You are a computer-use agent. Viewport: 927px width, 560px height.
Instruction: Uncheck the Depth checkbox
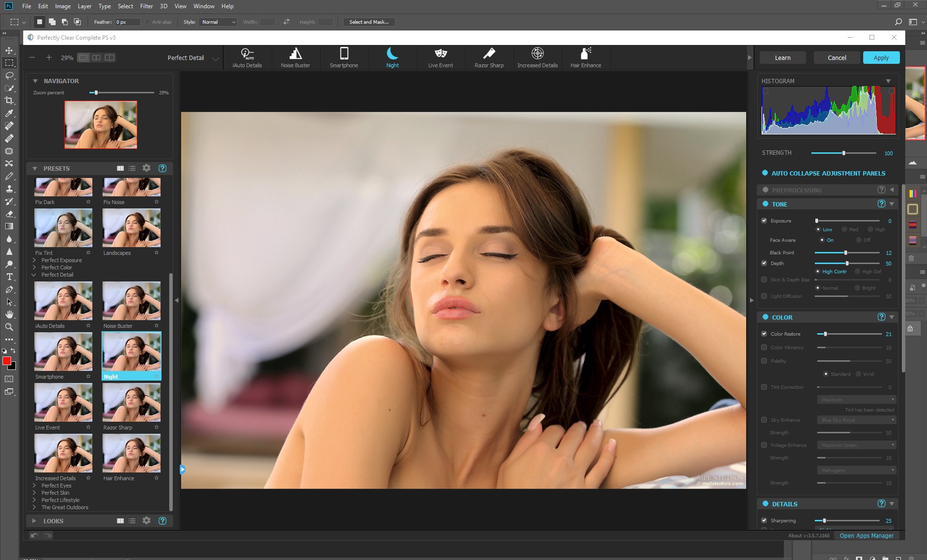coord(764,263)
